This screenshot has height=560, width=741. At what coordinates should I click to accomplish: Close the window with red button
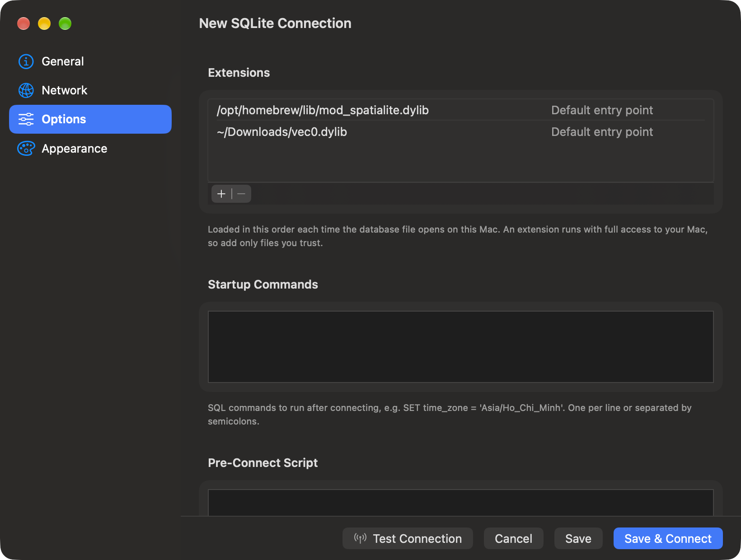point(23,23)
